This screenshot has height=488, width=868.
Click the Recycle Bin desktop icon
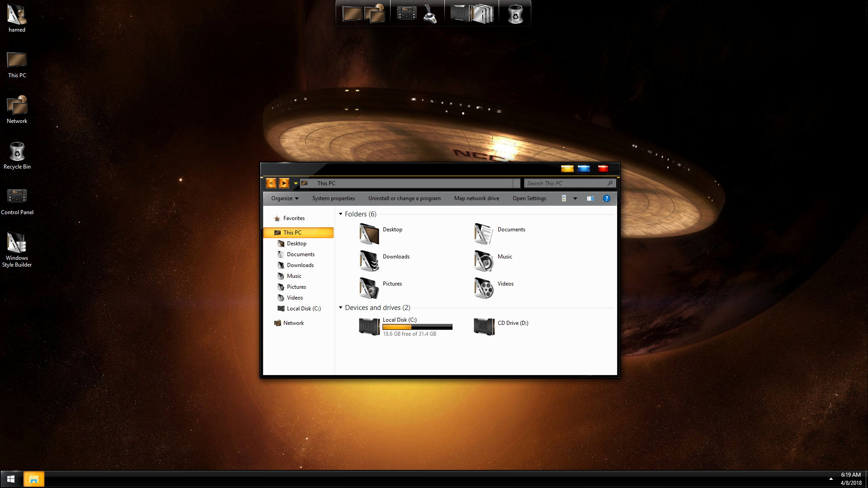(x=17, y=152)
